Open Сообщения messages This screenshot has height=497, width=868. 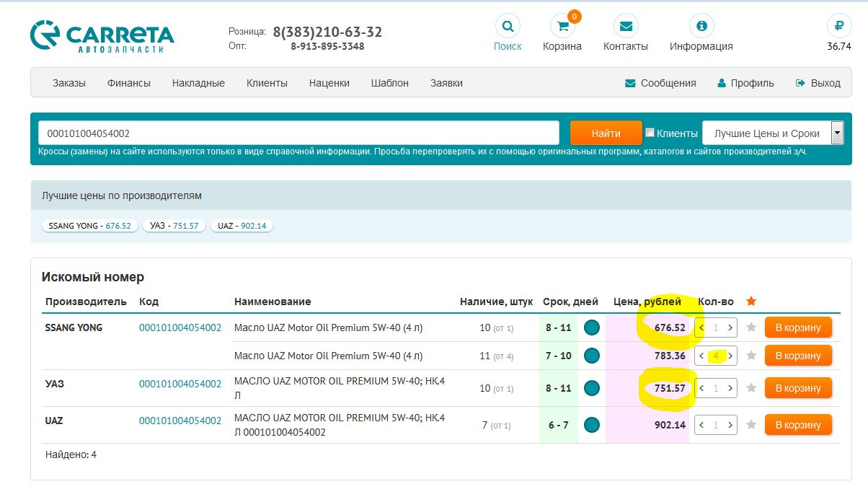coord(660,83)
